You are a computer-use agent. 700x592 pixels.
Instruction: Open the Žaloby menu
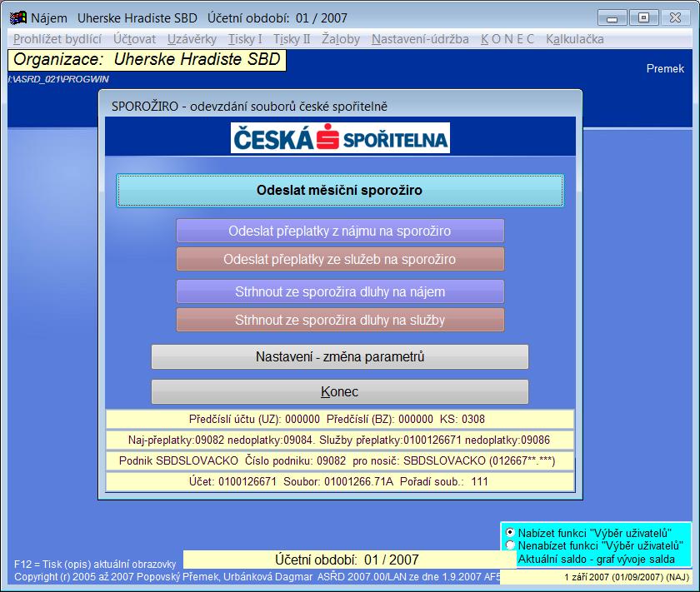341,39
